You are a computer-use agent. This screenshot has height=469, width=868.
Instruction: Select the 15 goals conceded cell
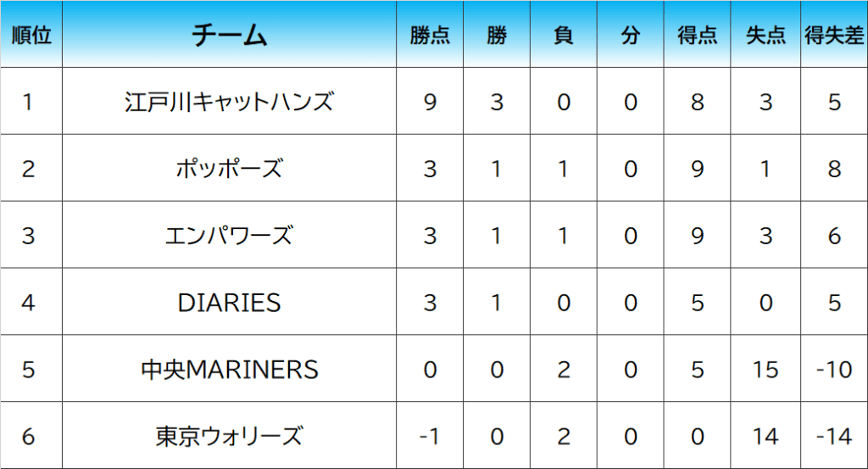(x=765, y=369)
